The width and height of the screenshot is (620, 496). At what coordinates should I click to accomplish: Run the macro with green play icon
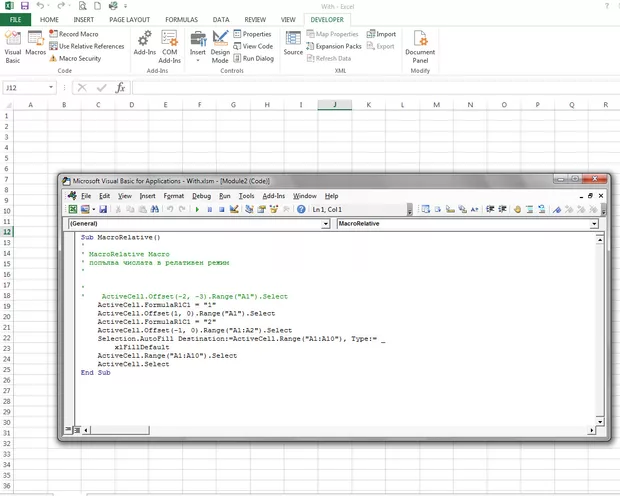pyautogui.click(x=197, y=209)
